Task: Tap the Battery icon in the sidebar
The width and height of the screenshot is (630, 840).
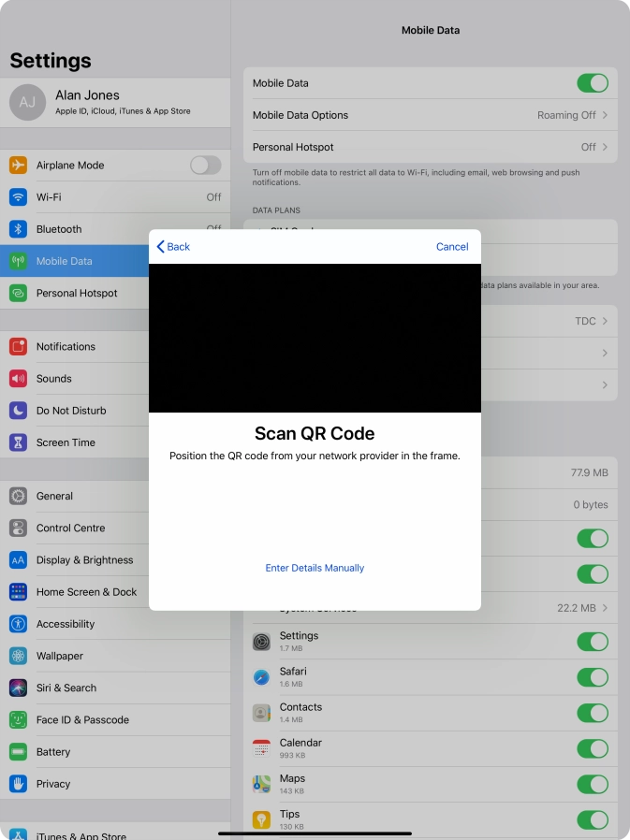Action: [x=18, y=752]
